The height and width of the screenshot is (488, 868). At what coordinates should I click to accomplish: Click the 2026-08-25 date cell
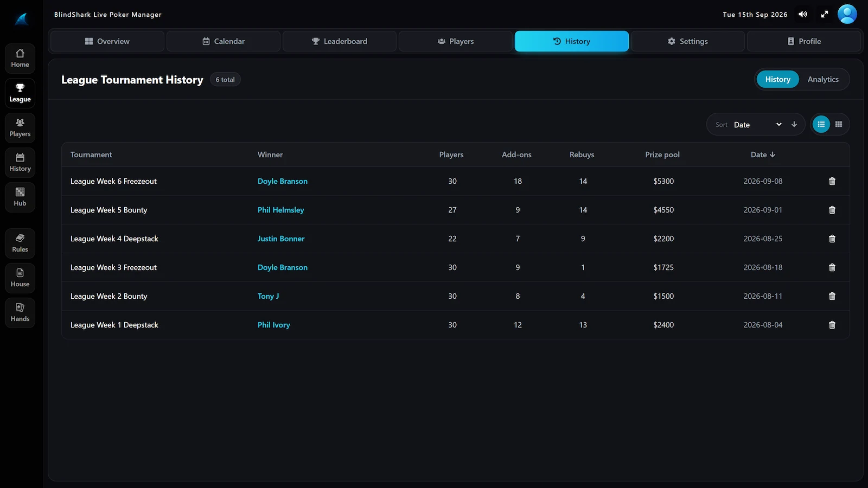coord(763,239)
